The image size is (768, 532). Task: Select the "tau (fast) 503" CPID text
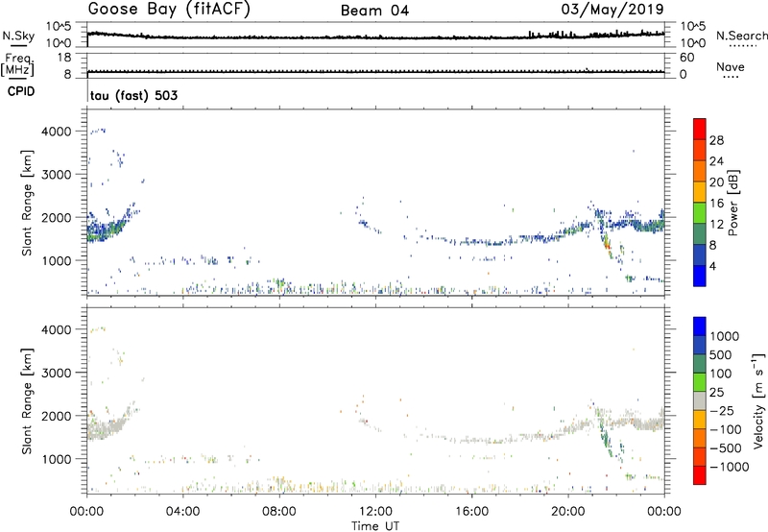[133, 95]
